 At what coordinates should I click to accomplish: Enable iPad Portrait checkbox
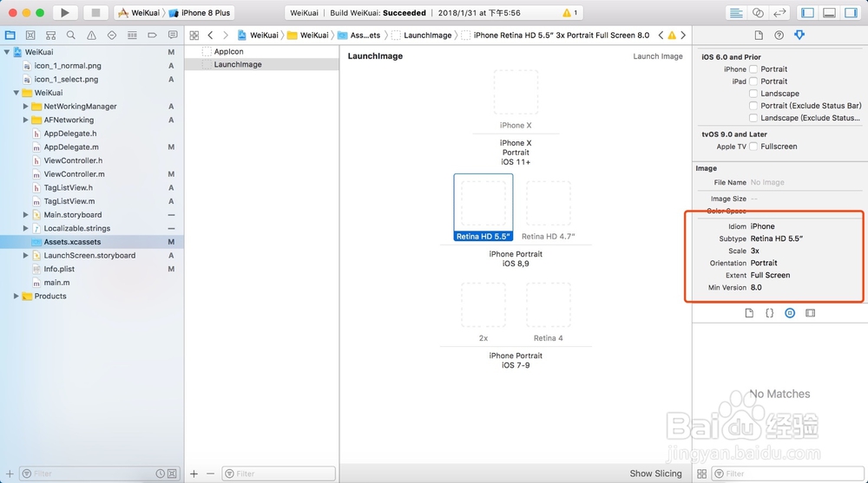tap(753, 82)
